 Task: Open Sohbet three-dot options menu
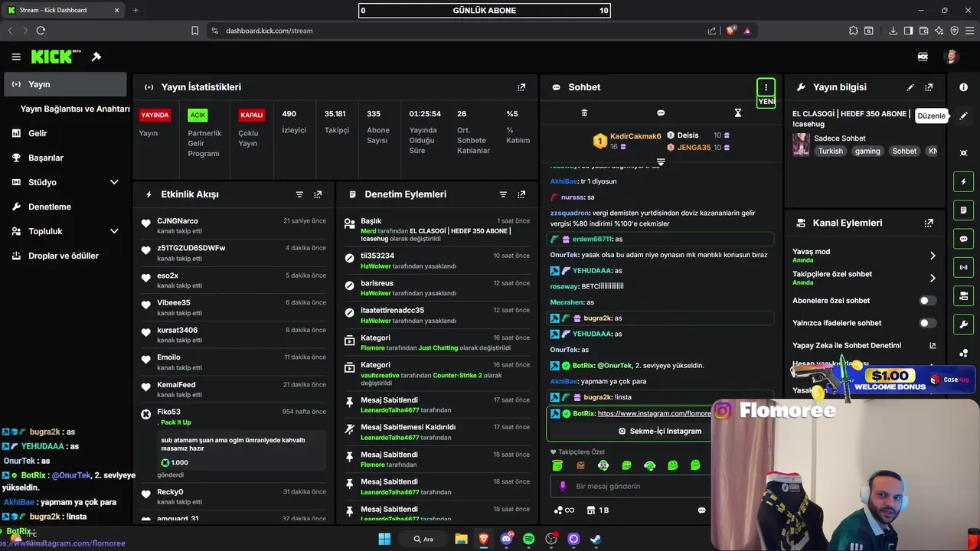[x=766, y=87]
